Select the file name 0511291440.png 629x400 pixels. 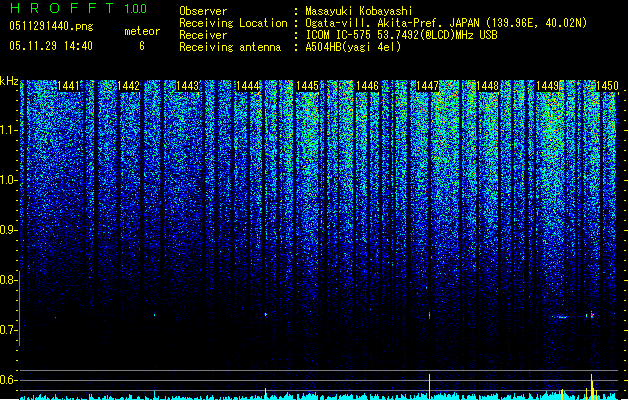point(51,27)
